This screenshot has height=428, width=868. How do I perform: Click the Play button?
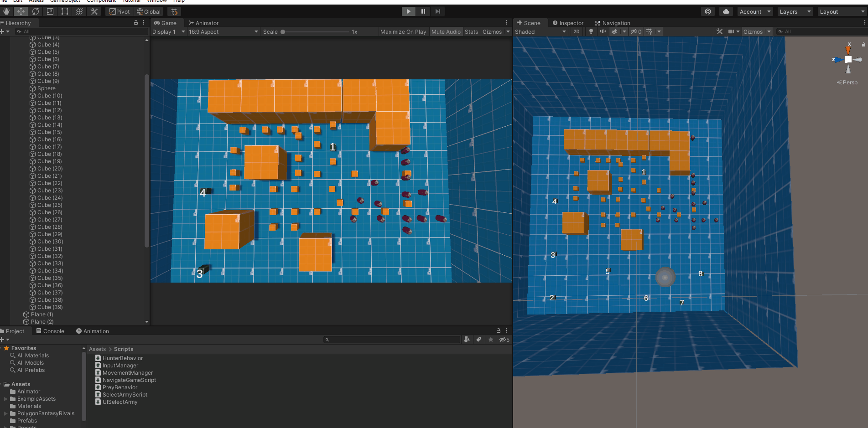click(408, 11)
